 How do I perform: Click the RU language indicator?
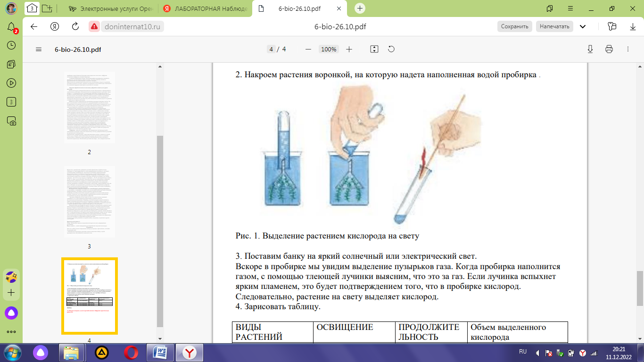click(x=523, y=352)
